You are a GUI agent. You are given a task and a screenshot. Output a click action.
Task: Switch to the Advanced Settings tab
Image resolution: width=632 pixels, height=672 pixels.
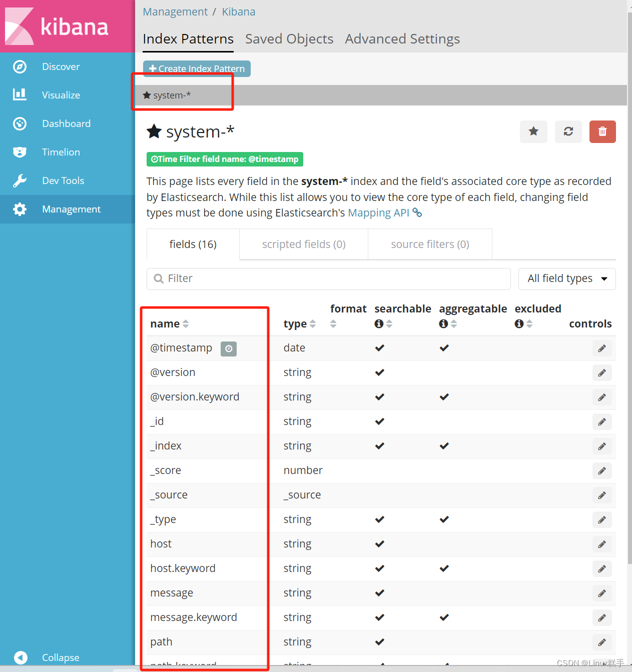(402, 39)
